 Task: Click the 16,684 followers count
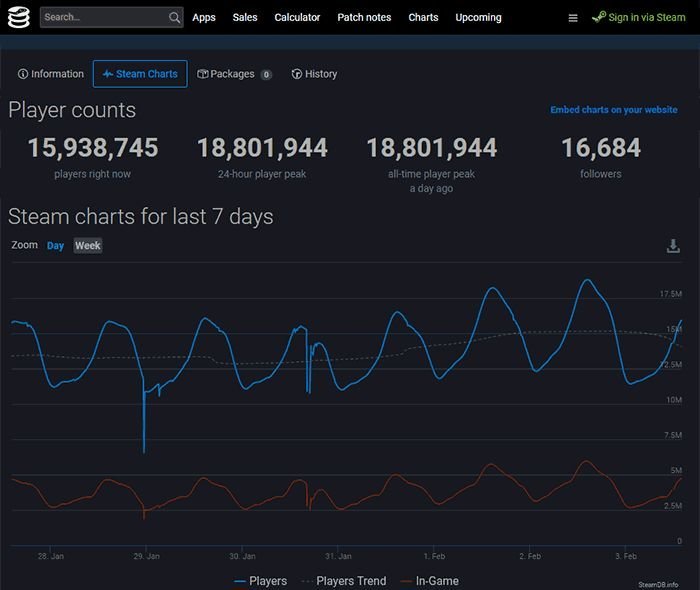tap(601, 148)
